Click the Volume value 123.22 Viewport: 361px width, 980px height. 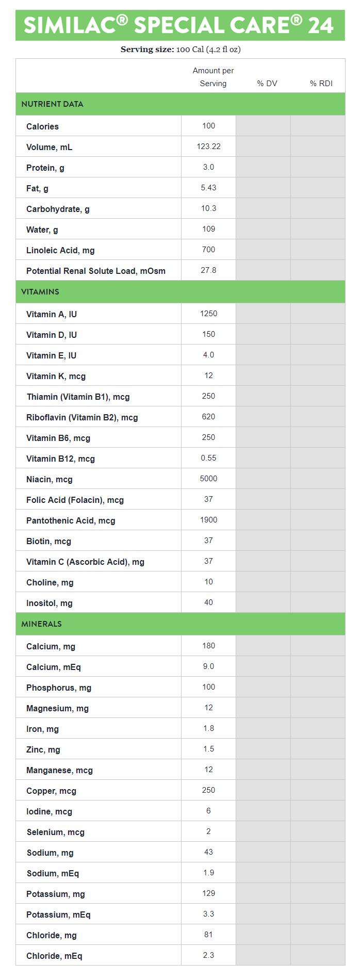pyautogui.click(x=208, y=146)
